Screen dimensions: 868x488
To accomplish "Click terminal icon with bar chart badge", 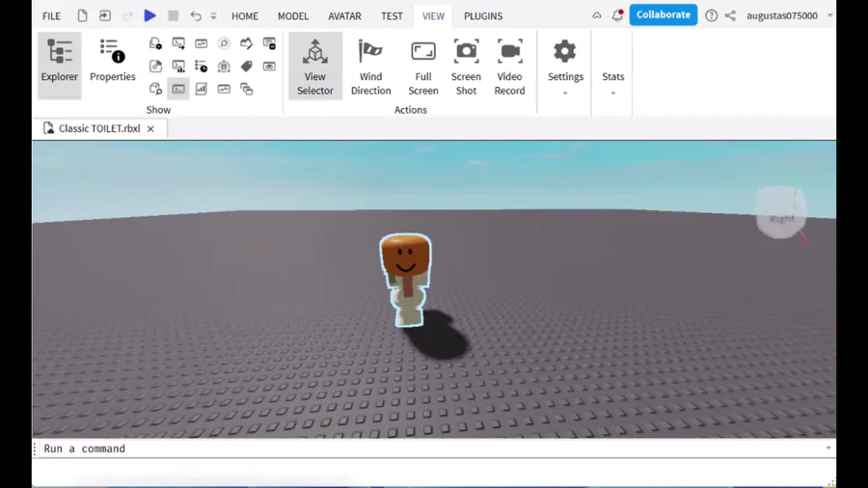I will (178, 67).
